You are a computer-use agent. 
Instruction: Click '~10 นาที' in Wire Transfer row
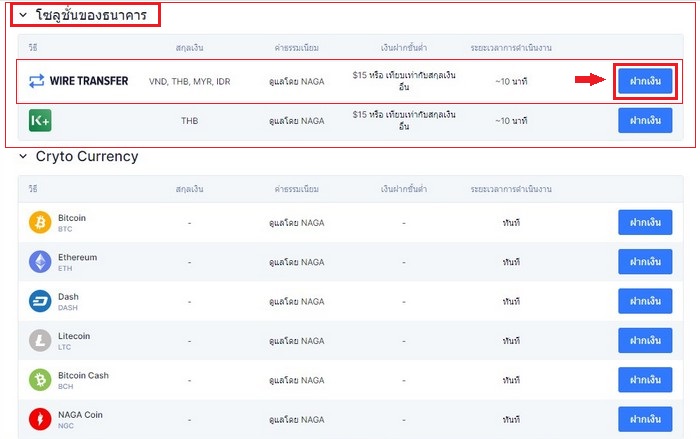pyautogui.click(x=511, y=81)
